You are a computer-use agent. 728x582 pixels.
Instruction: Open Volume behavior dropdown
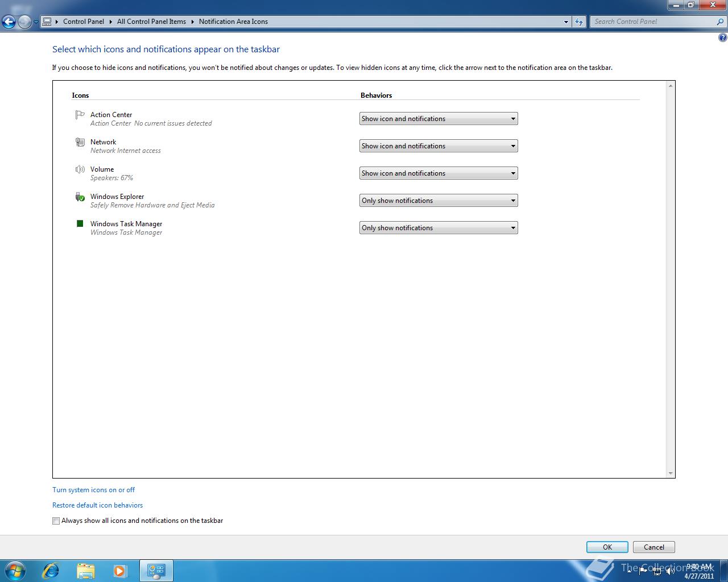439,173
